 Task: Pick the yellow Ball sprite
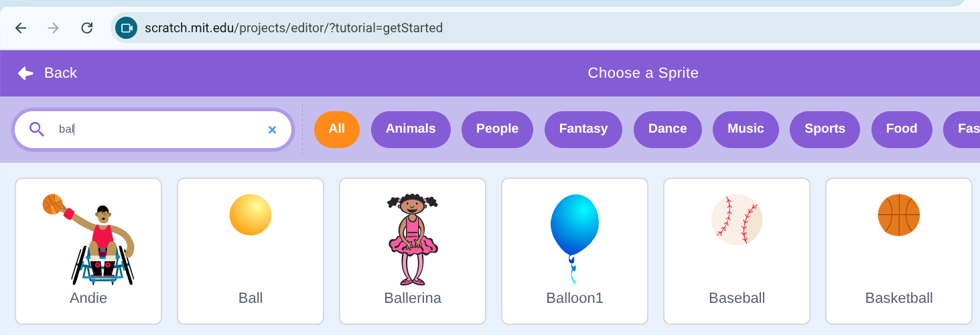click(x=251, y=251)
